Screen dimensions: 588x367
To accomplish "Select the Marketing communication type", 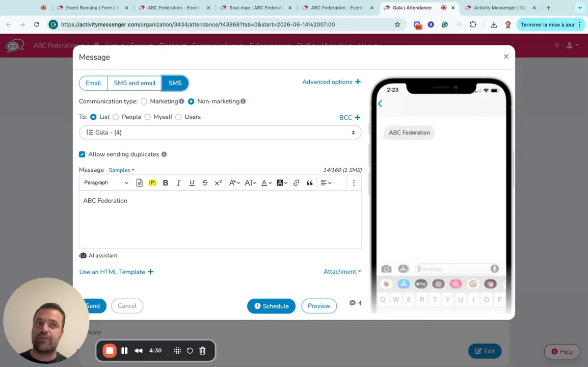I will click(x=144, y=101).
